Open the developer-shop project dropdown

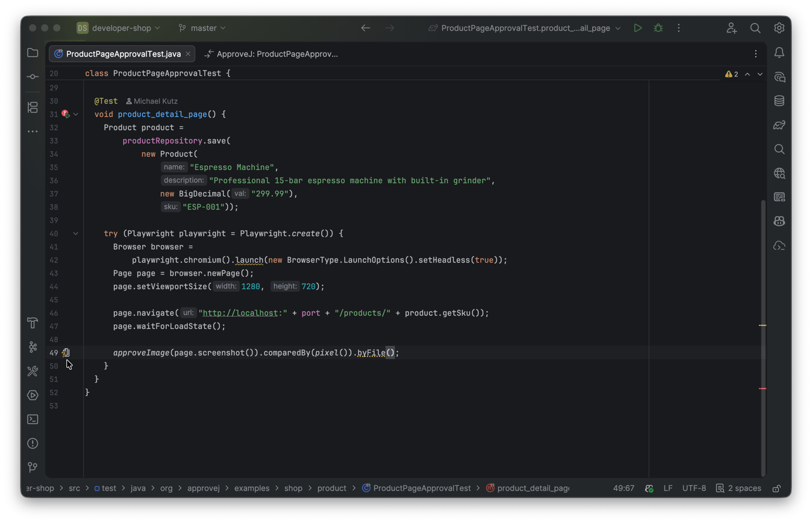tap(119, 28)
